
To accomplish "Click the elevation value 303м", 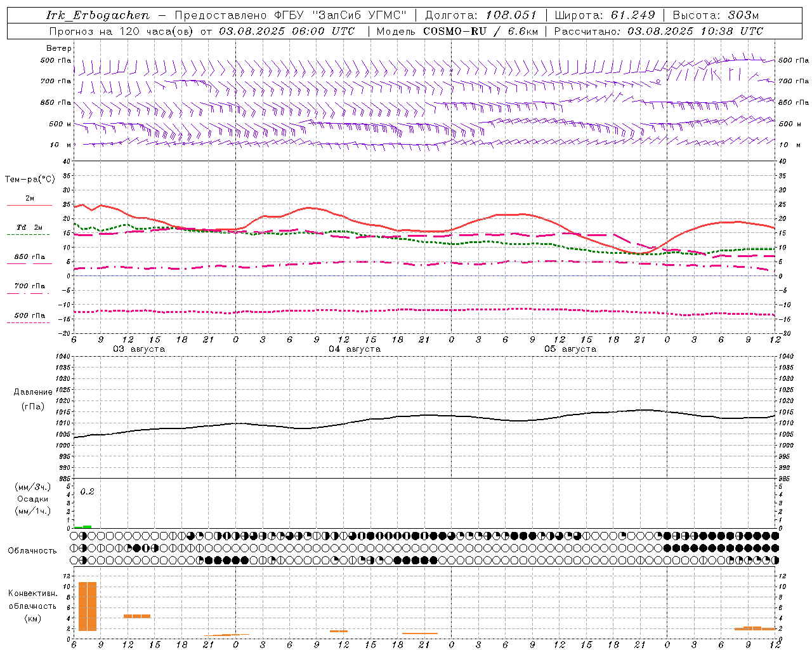I will (743, 15).
